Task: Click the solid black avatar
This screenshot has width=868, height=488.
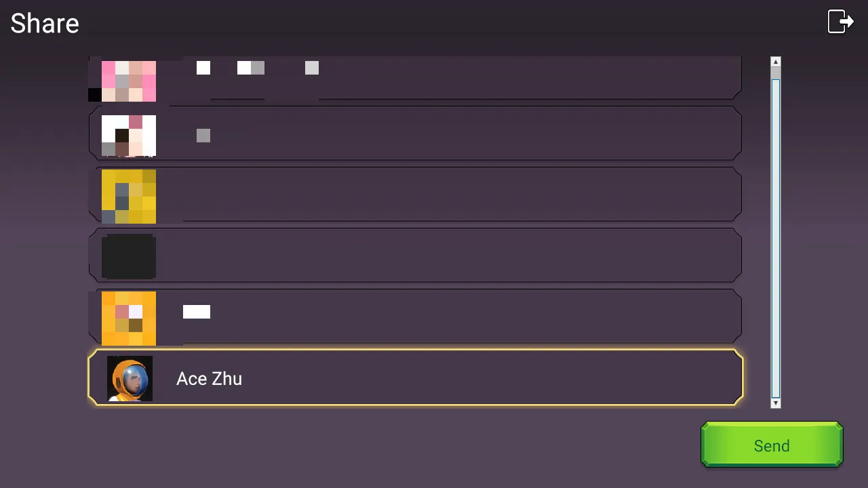Action: pos(129,256)
